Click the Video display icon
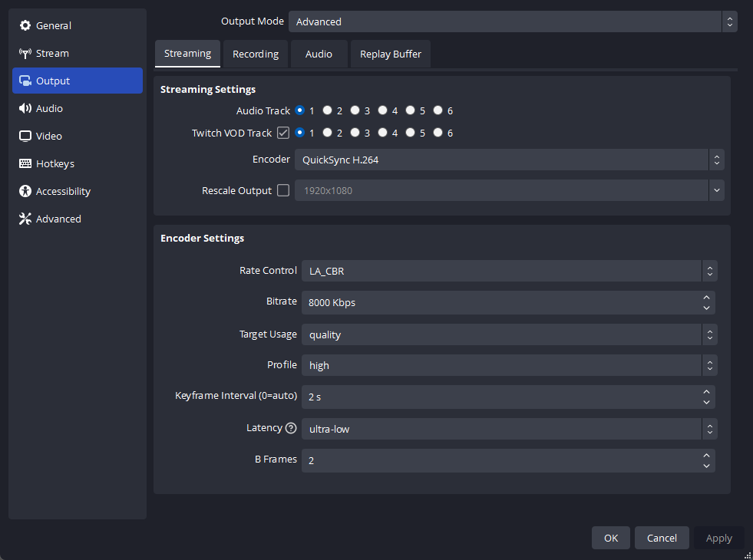 25,137
